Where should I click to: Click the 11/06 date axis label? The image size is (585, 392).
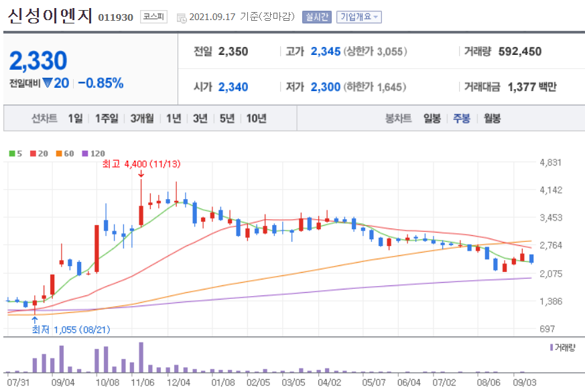(143, 383)
